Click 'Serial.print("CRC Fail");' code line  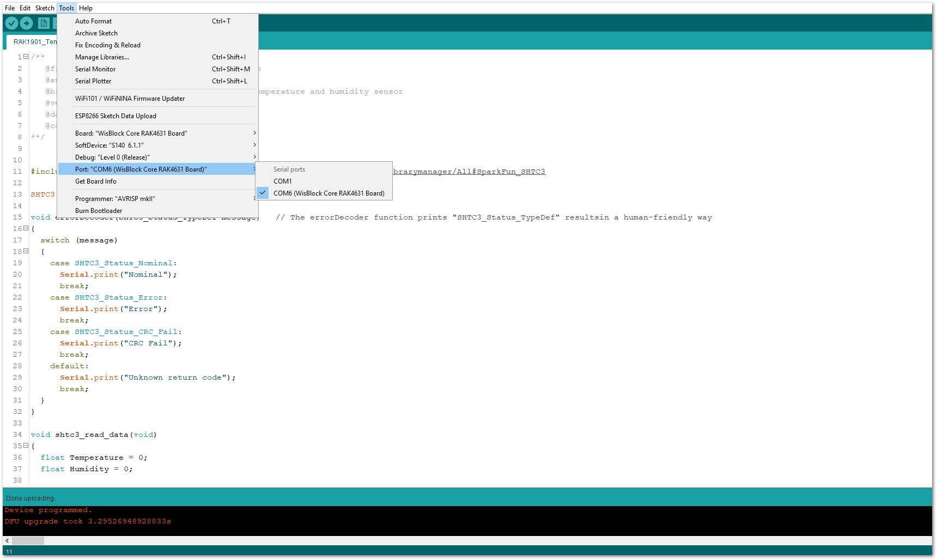coord(121,343)
